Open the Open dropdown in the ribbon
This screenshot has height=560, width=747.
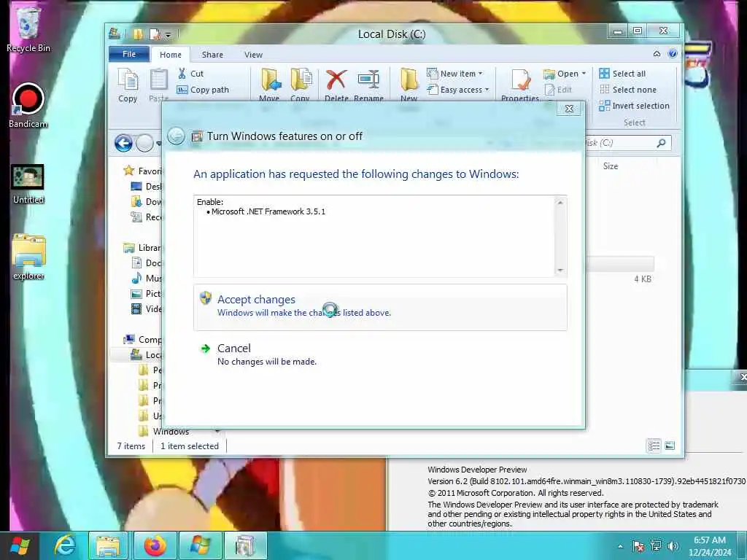pyautogui.click(x=565, y=74)
